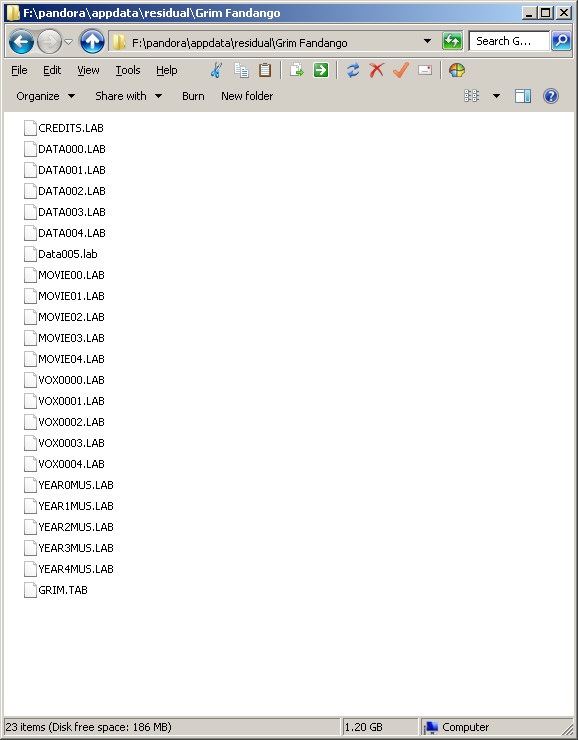This screenshot has height=740, width=578.
Task: Open the Tools menu
Action: [128, 70]
